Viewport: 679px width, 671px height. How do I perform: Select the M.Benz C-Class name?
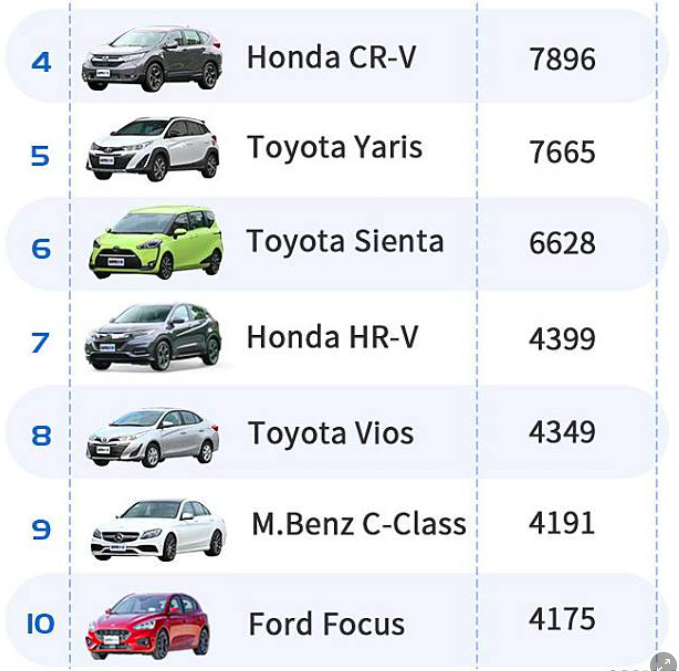click(358, 525)
